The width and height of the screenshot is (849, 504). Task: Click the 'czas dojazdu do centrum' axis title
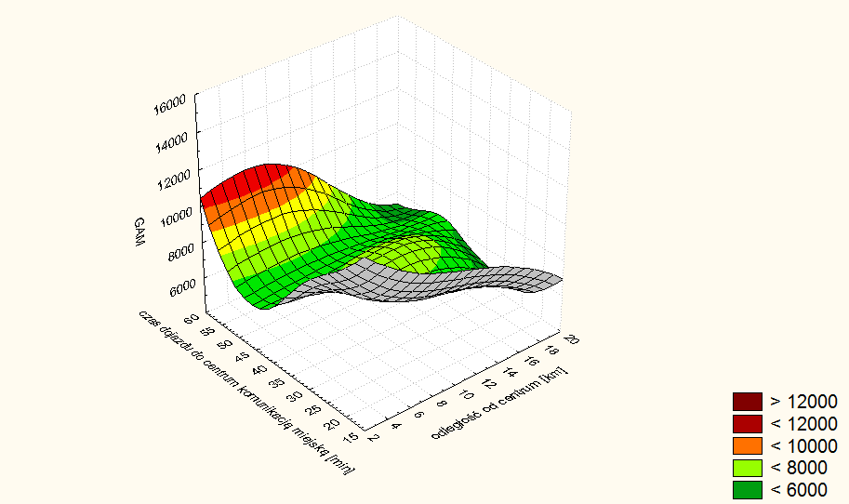tap(246, 393)
